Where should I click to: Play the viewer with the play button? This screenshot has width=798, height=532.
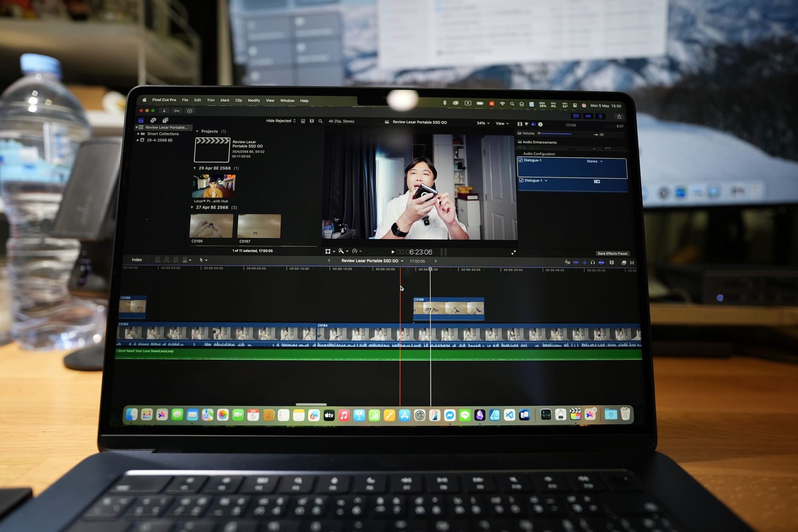click(393, 252)
